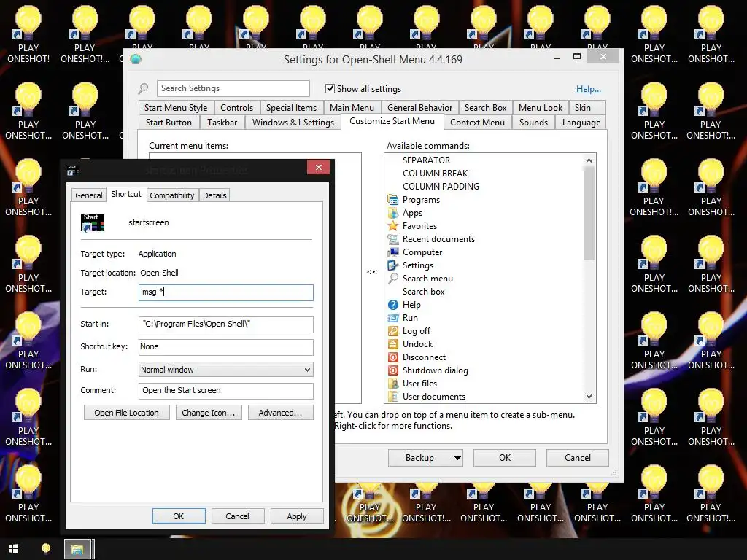Select the Apps folder icon
Image resolution: width=747 pixels, height=560 pixels.
coord(393,213)
